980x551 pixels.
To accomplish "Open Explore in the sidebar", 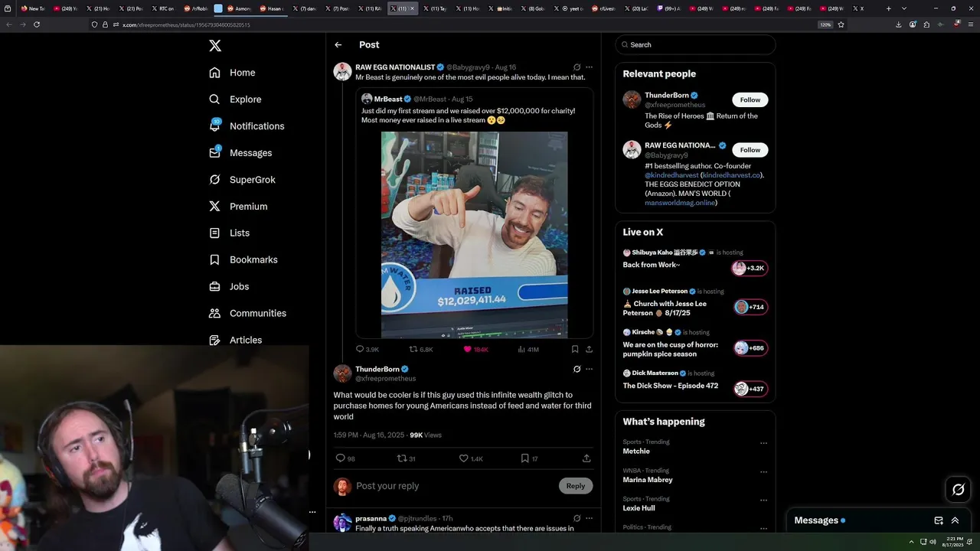I will tap(236, 99).
